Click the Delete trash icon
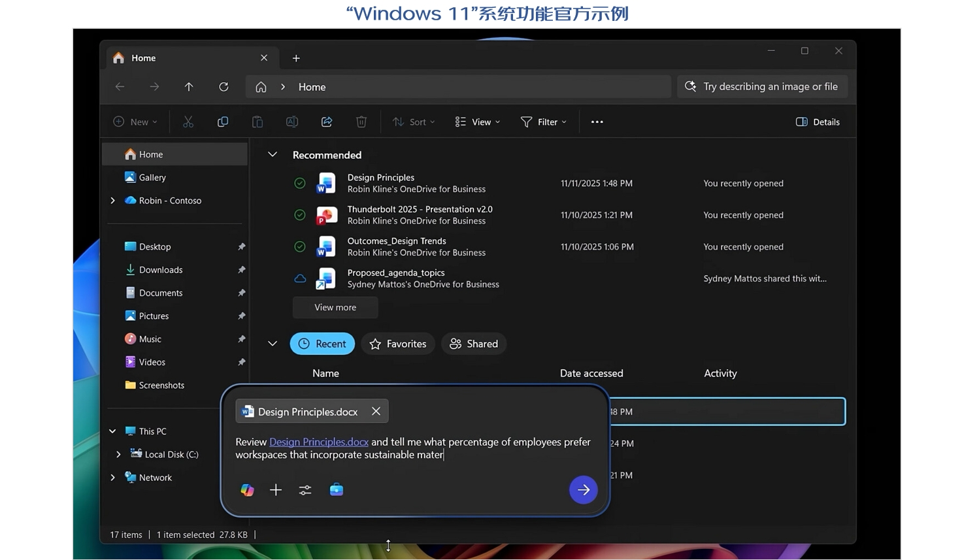This screenshot has height=560, width=962. click(x=361, y=122)
